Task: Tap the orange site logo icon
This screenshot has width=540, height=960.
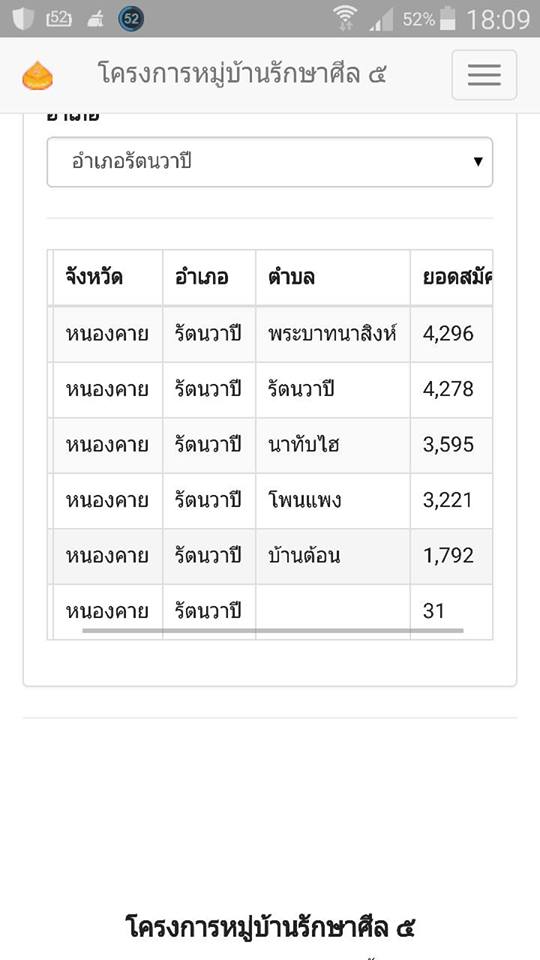Action: [x=37, y=76]
